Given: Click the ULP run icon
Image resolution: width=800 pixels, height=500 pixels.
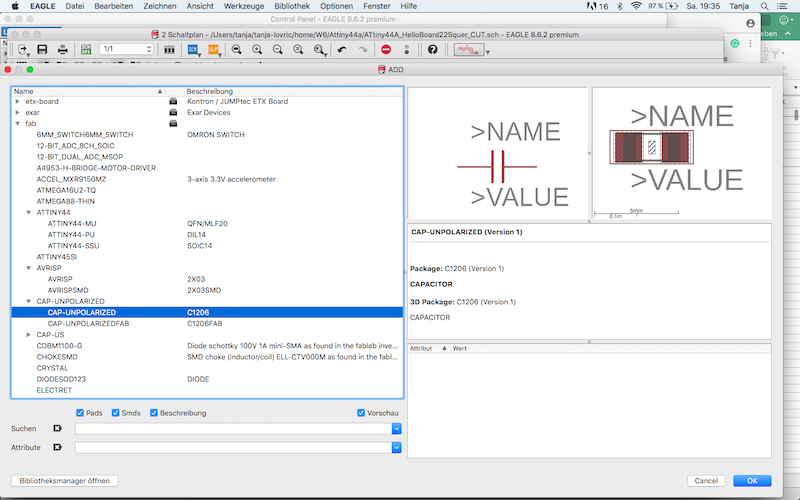Looking at the screenshot, I should point(213,49).
